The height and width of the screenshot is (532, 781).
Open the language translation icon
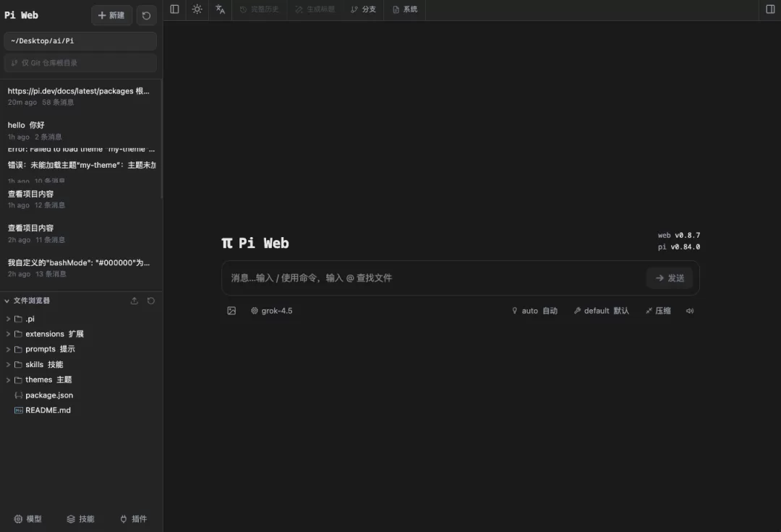(x=220, y=9)
